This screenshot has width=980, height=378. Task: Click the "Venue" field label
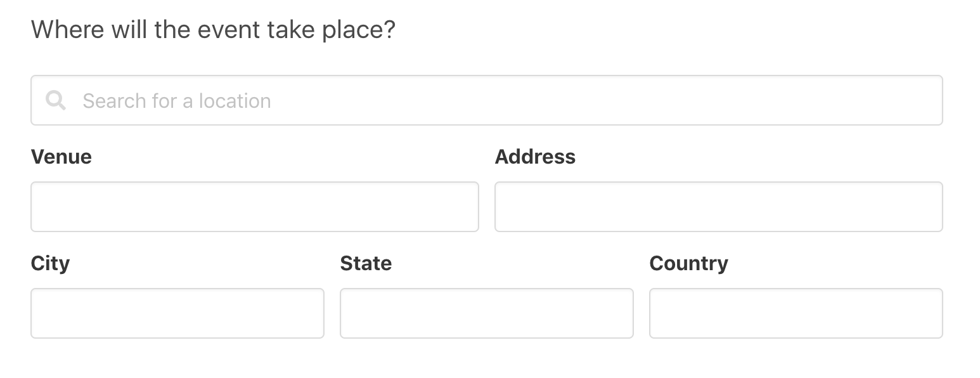[x=61, y=157]
